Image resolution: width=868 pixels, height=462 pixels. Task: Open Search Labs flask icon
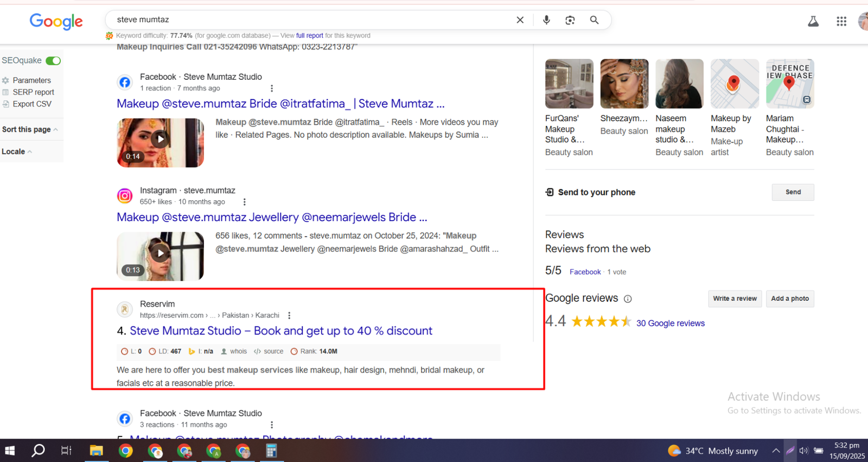pos(813,21)
